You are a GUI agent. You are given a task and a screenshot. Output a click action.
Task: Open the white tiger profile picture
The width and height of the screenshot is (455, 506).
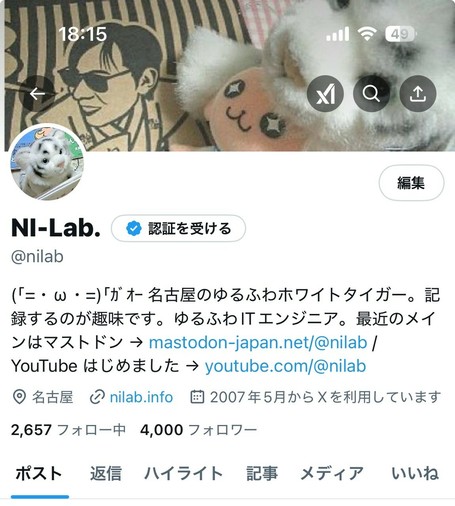47,163
